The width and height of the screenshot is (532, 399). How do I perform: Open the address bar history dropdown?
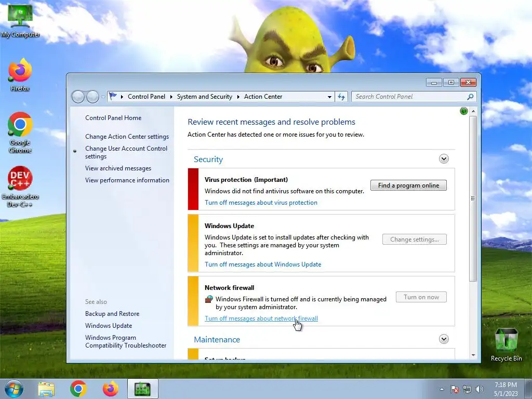(329, 97)
